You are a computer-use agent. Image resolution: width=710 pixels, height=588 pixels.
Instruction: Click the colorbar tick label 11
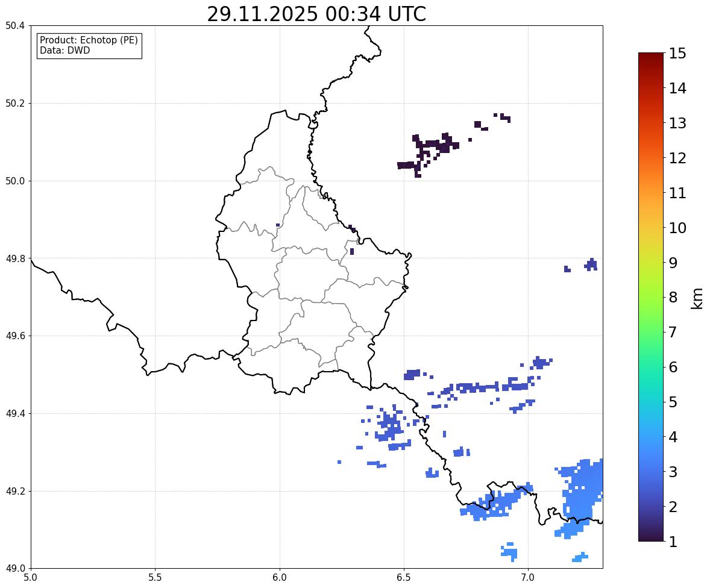tap(678, 193)
